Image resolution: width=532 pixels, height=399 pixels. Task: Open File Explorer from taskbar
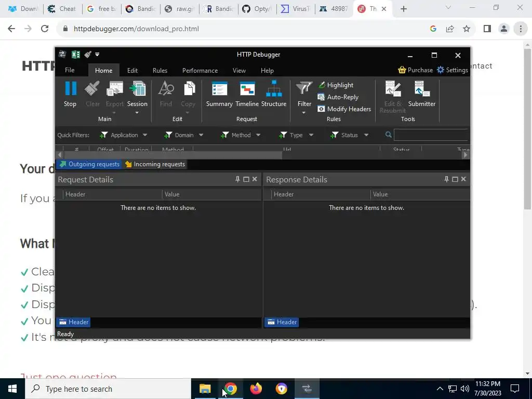point(205,389)
